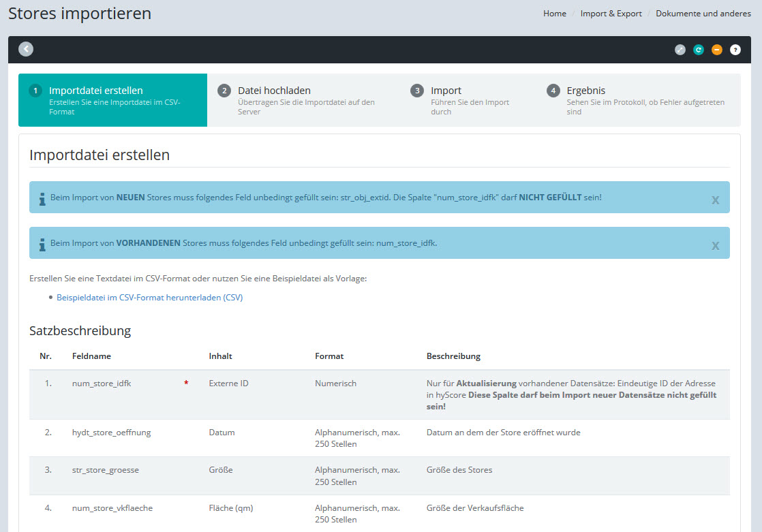Click the red required asterisk marker

coord(186,384)
